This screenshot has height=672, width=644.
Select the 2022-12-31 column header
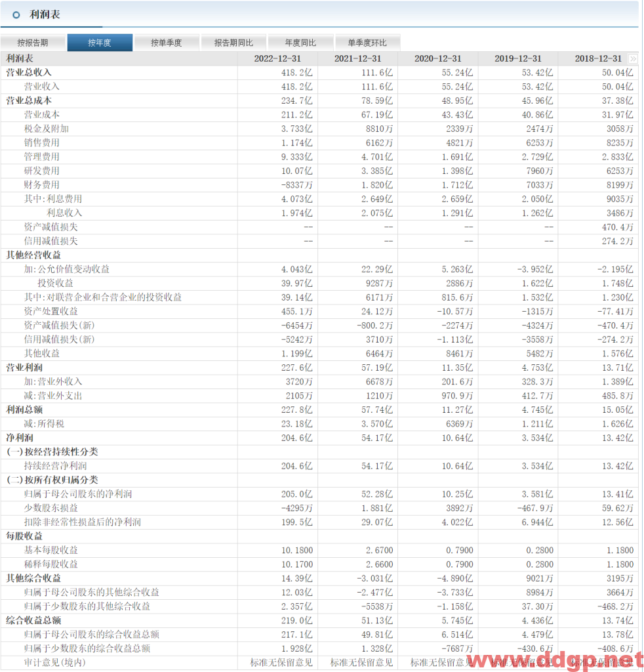tap(277, 58)
